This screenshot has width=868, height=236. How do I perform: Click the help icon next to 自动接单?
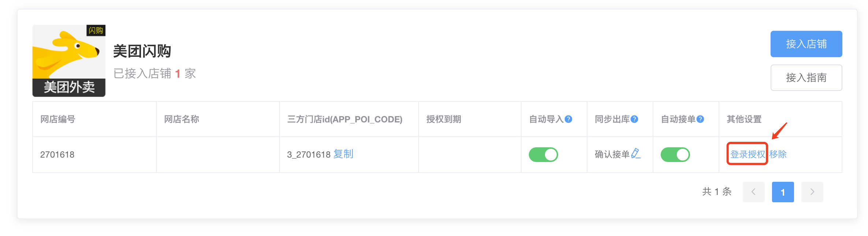pyautogui.click(x=700, y=119)
